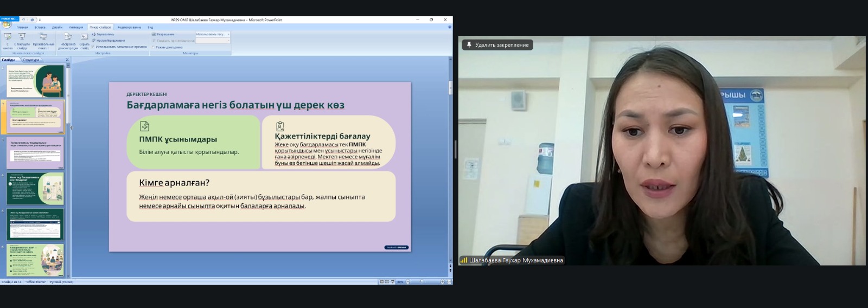Screen dimensions: 868x308
Task: Open the Анимация ribbon tab
Action: pos(76,27)
